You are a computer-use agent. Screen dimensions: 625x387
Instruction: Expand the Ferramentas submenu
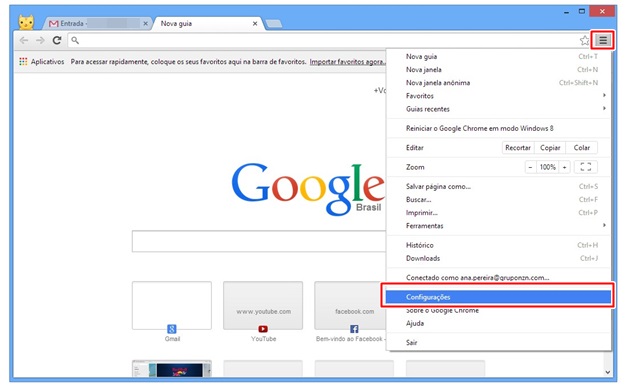499,226
